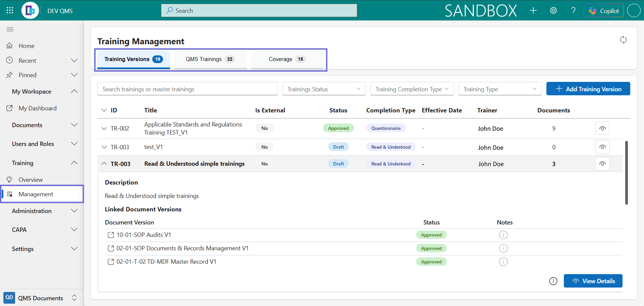This screenshot has width=644, height=306.
Task: Toggle expand-all chevron beside ID header
Action: point(104,110)
